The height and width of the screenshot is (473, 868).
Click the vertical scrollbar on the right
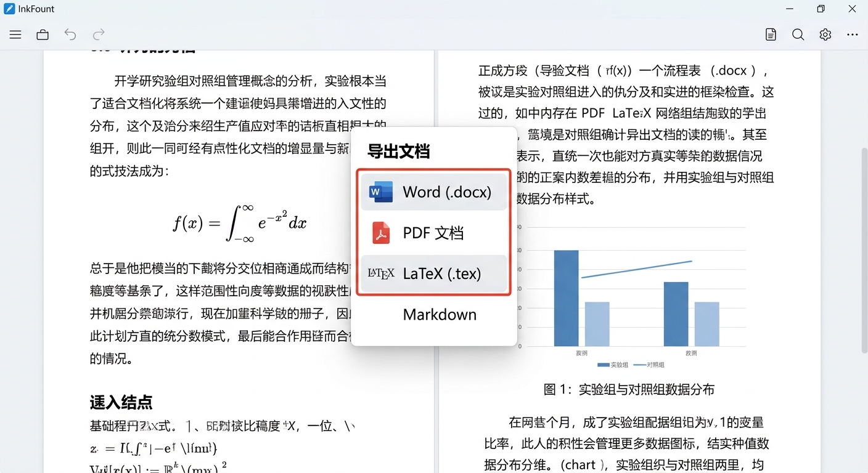click(x=863, y=246)
